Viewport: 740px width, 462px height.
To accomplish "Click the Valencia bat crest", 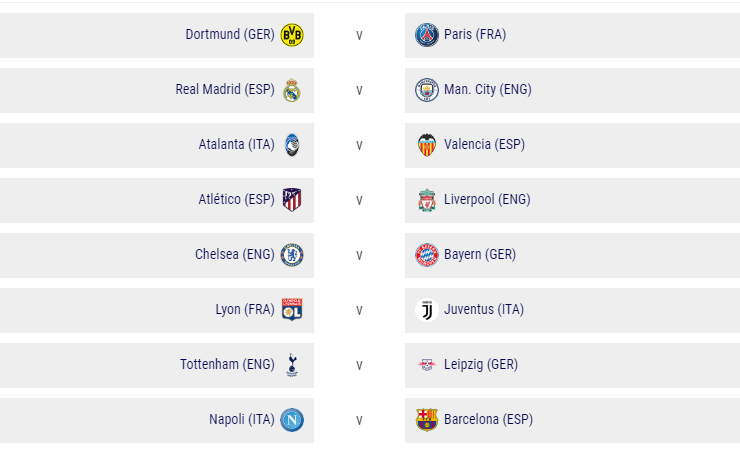I will click(427, 145).
